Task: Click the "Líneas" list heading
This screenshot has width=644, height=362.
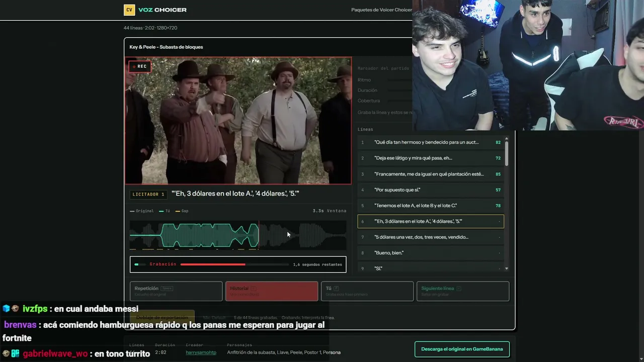Action: coord(365,130)
